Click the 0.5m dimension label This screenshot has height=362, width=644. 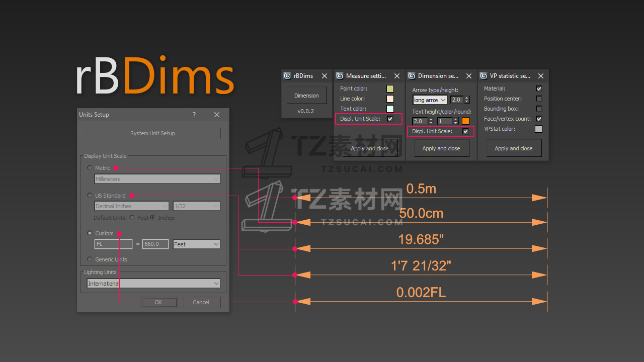click(421, 189)
